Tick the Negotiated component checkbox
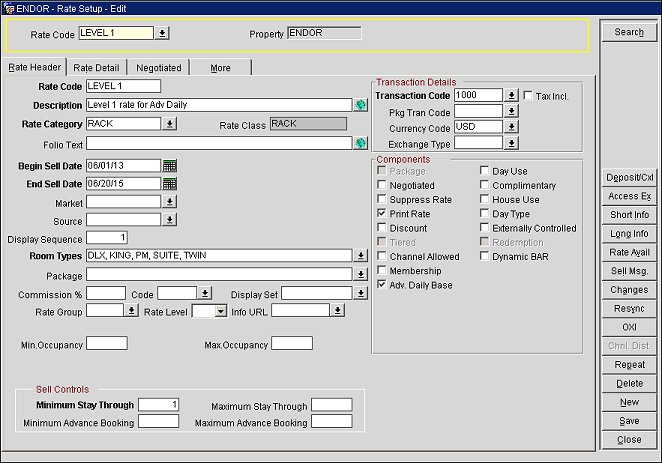The width and height of the screenshot is (662, 463). click(382, 185)
